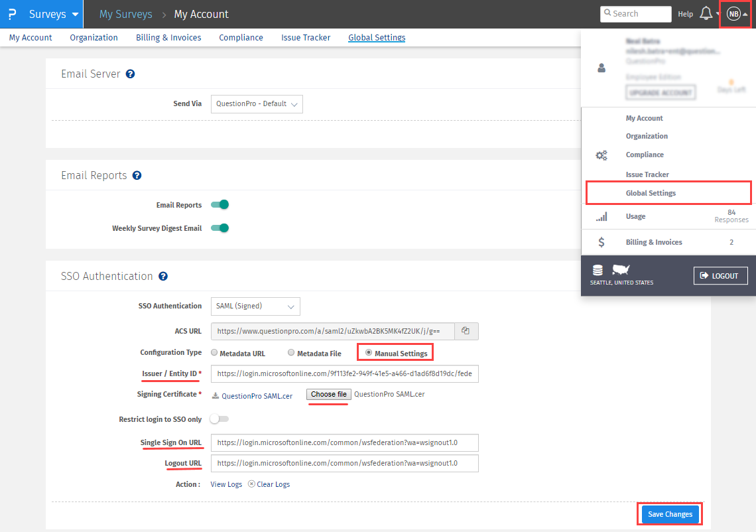Toggle the Email Reports switch
Image resolution: width=756 pixels, height=532 pixels.
pos(220,204)
